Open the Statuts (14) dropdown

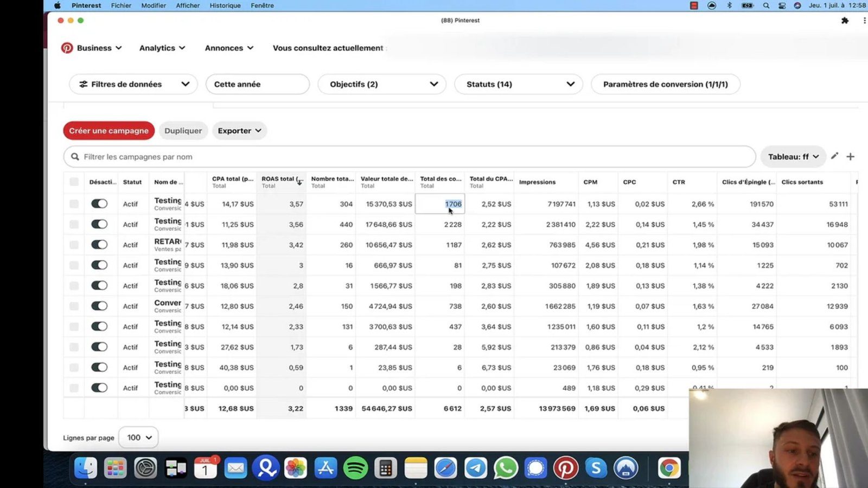pos(519,84)
